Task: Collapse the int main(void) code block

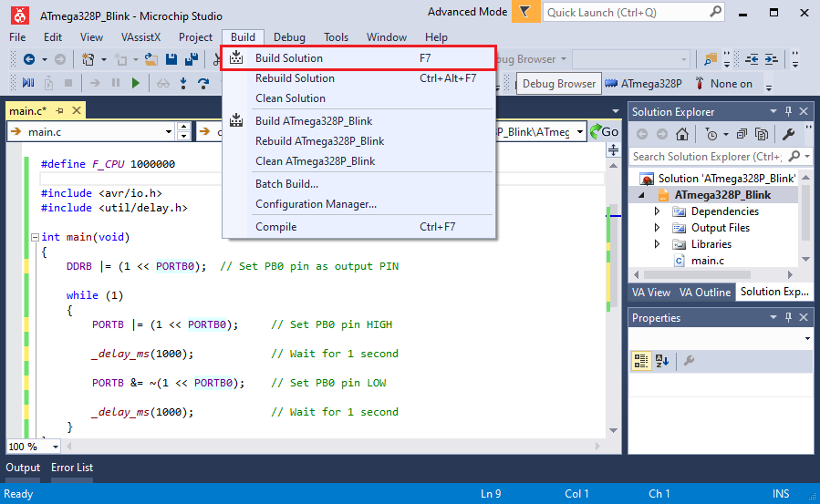Action: pyautogui.click(x=35, y=237)
